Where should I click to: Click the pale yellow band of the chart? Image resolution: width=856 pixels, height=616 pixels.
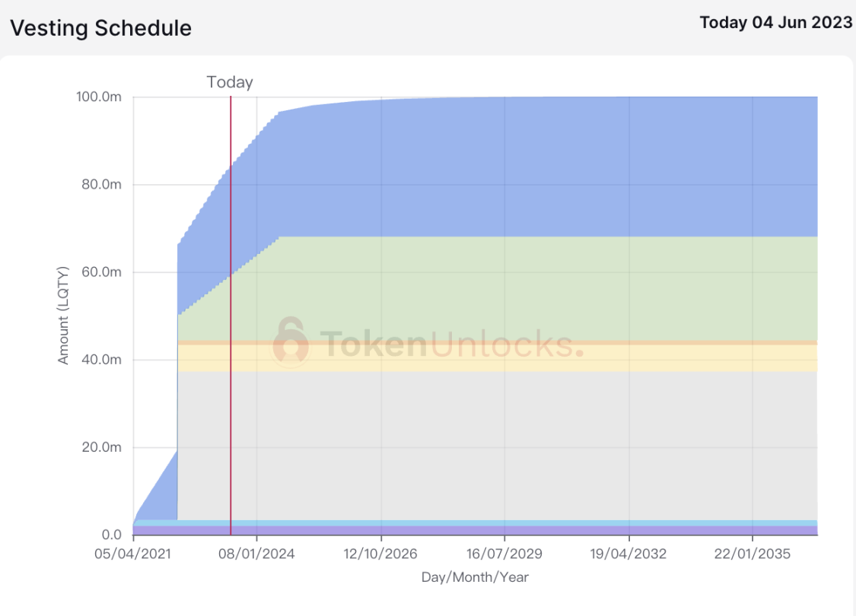[x=497, y=358]
